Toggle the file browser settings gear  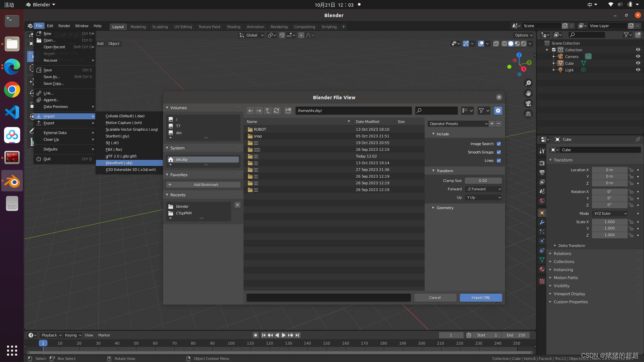click(x=498, y=111)
